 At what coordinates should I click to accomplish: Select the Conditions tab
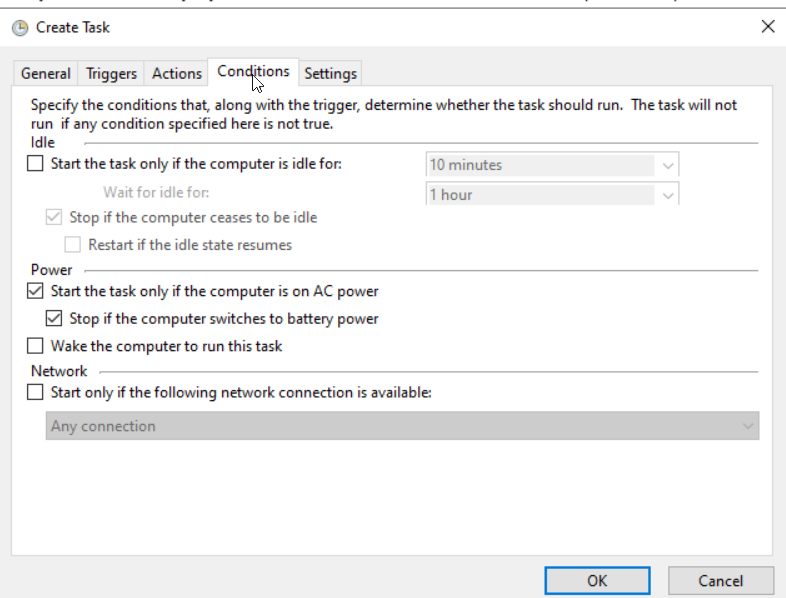tap(253, 72)
